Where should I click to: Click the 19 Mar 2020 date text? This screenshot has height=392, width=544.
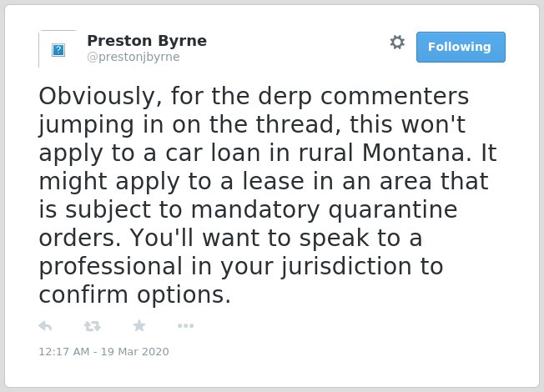[x=135, y=352]
